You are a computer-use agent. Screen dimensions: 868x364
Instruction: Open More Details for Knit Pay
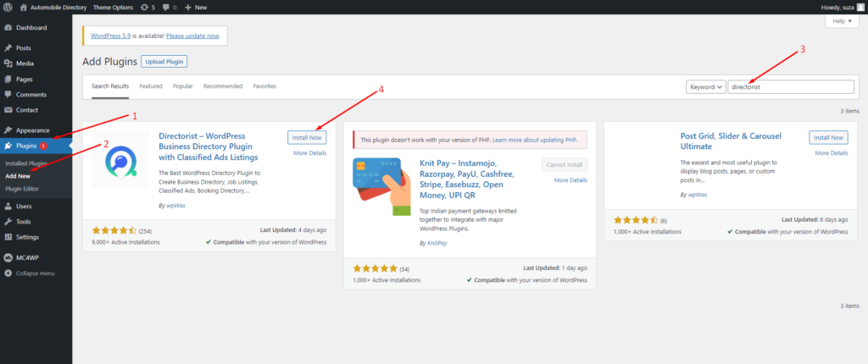[570, 180]
